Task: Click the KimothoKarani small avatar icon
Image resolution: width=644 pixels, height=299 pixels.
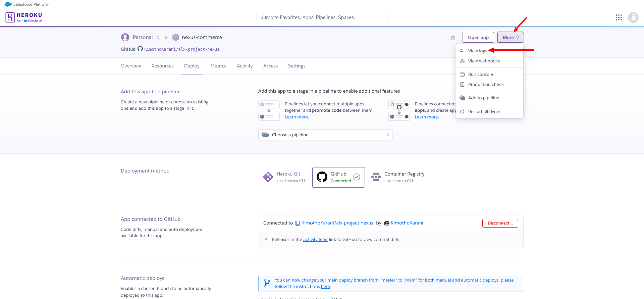Action: point(387,223)
